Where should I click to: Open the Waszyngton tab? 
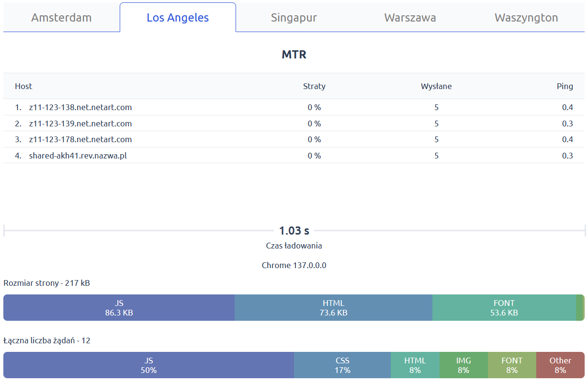(x=526, y=18)
